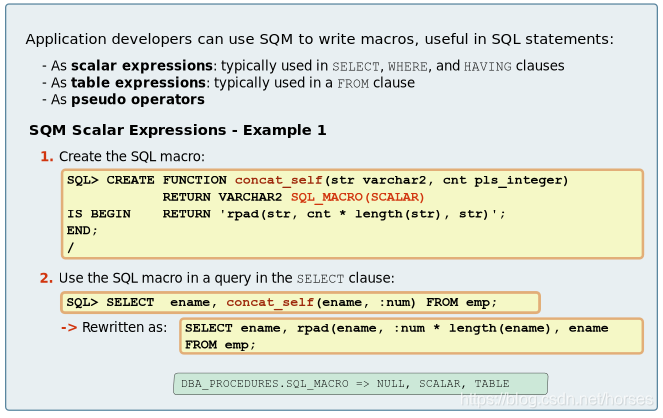Click the 'SQL> CREATE FUNCTION' prompt text
This screenshot has width=663, height=418.
pos(147,180)
